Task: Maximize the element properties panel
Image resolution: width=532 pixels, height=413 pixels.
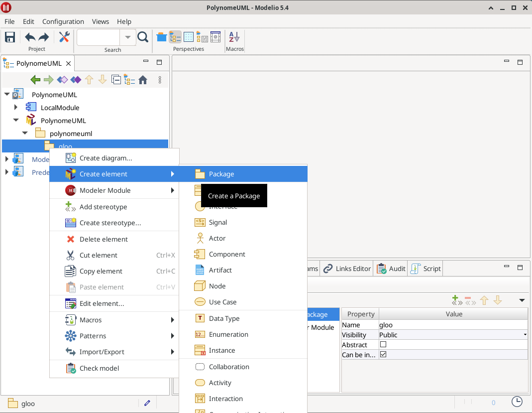Action: coord(520,268)
